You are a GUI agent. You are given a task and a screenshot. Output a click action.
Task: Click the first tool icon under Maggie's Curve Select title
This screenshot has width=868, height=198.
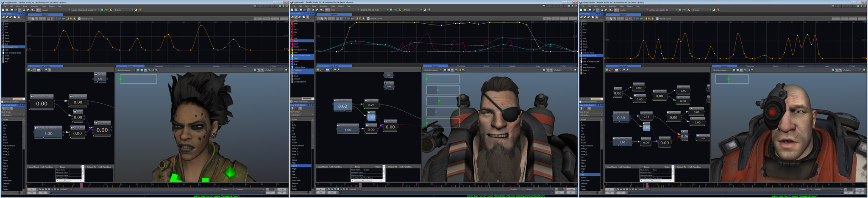click(3, 17)
